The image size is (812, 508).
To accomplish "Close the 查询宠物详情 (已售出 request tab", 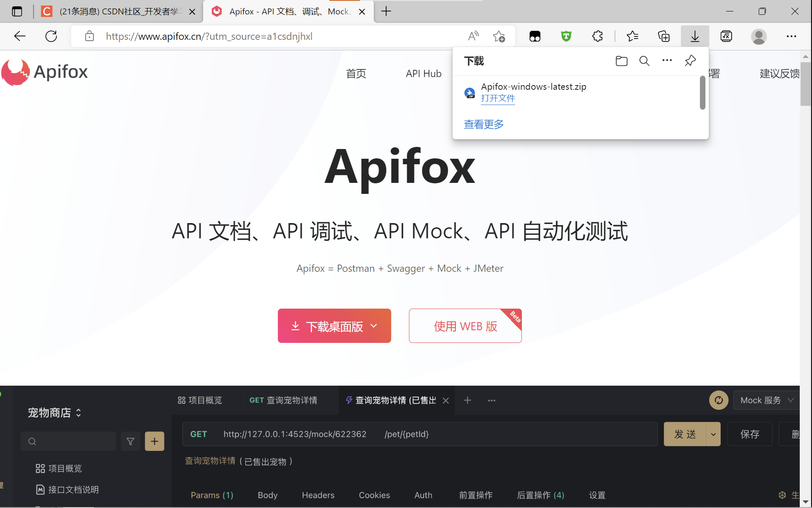I will (x=446, y=400).
